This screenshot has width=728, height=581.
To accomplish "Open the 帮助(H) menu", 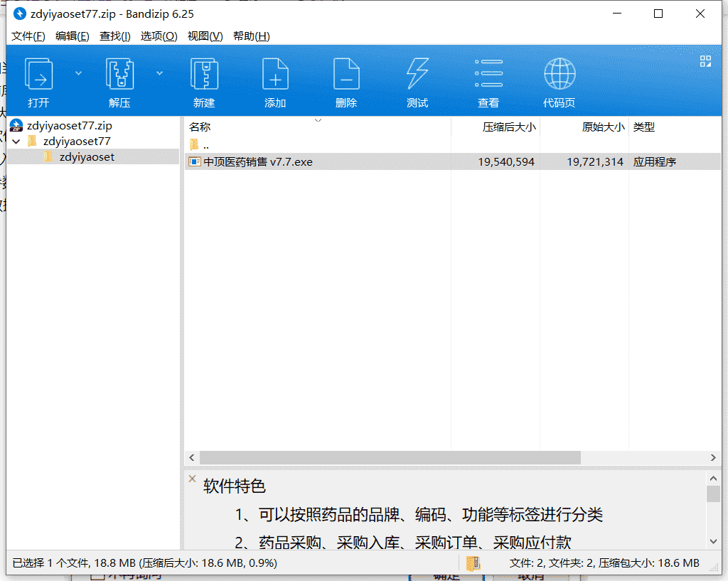I will pyautogui.click(x=251, y=36).
